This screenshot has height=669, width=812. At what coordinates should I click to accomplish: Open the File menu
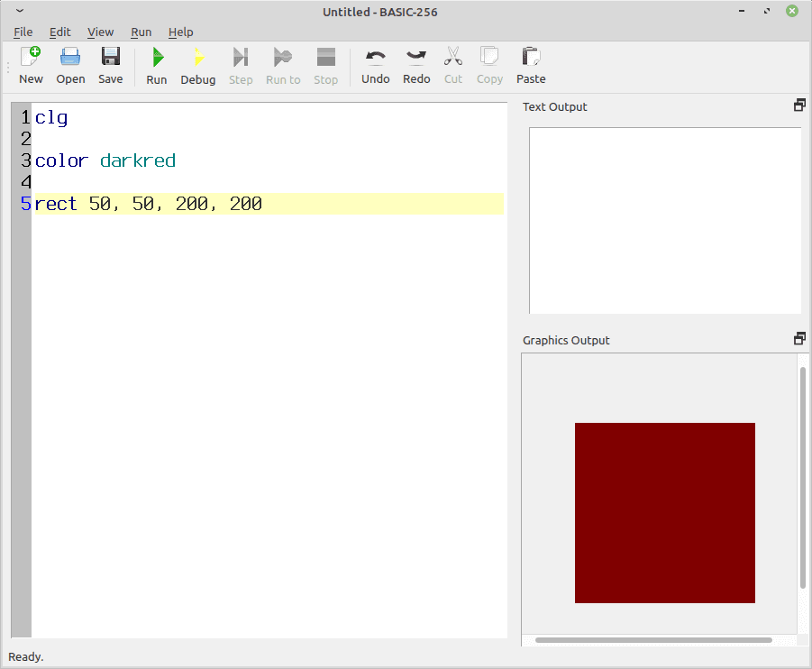(x=23, y=32)
